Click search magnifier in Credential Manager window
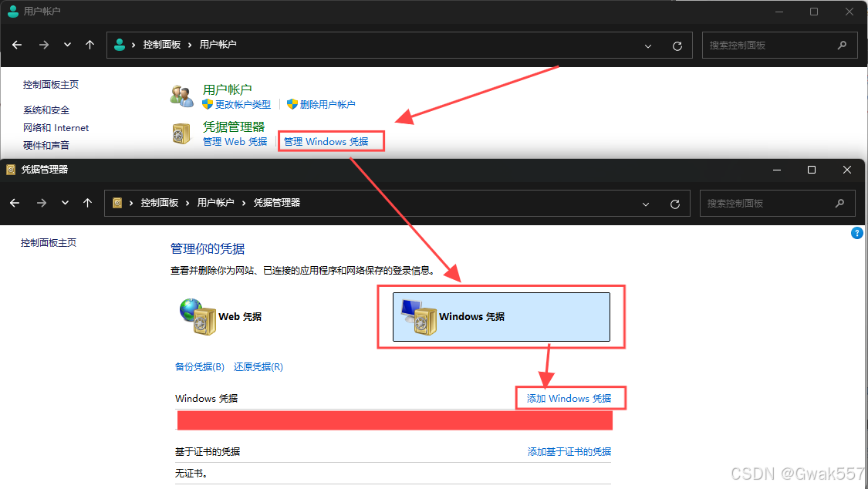Image resolution: width=868 pixels, height=489 pixels. [839, 204]
